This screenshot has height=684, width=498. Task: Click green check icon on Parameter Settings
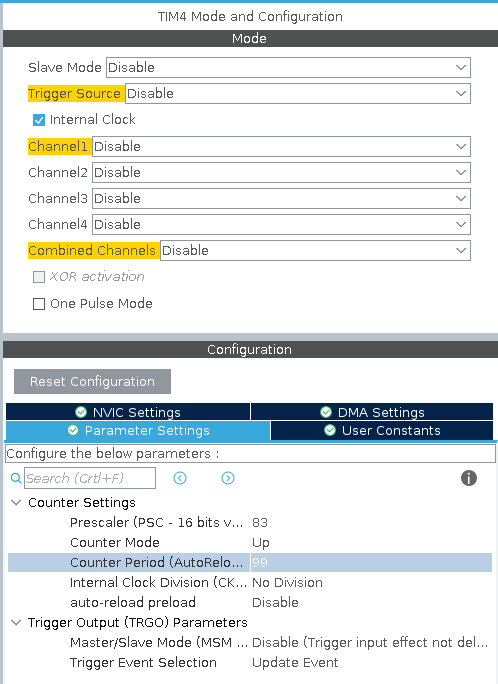(73, 431)
